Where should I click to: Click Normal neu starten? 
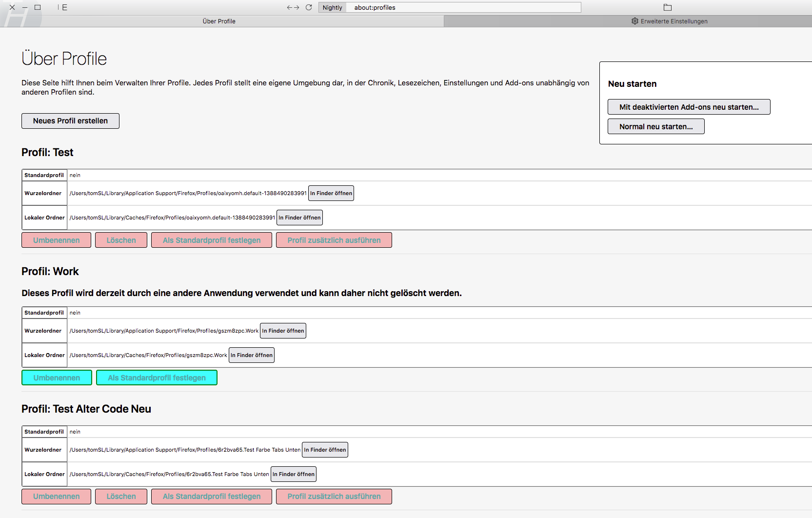coord(655,127)
